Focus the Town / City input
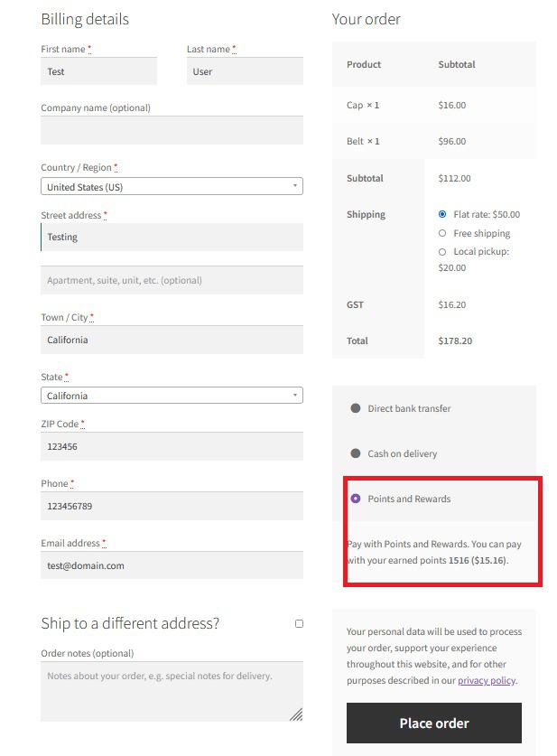This screenshot has height=756, width=557. click(x=172, y=340)
